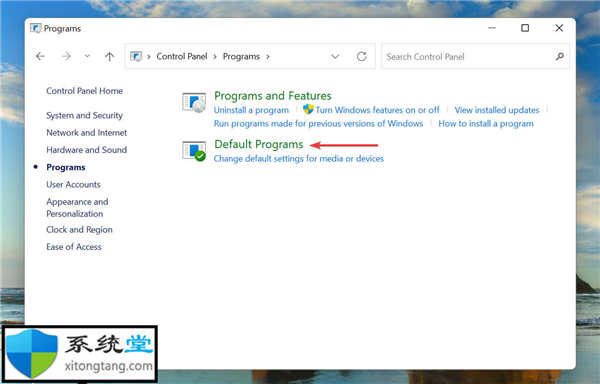
Task: Expand the chevron after Programs breadcrumb
Action: click(268, 57)
